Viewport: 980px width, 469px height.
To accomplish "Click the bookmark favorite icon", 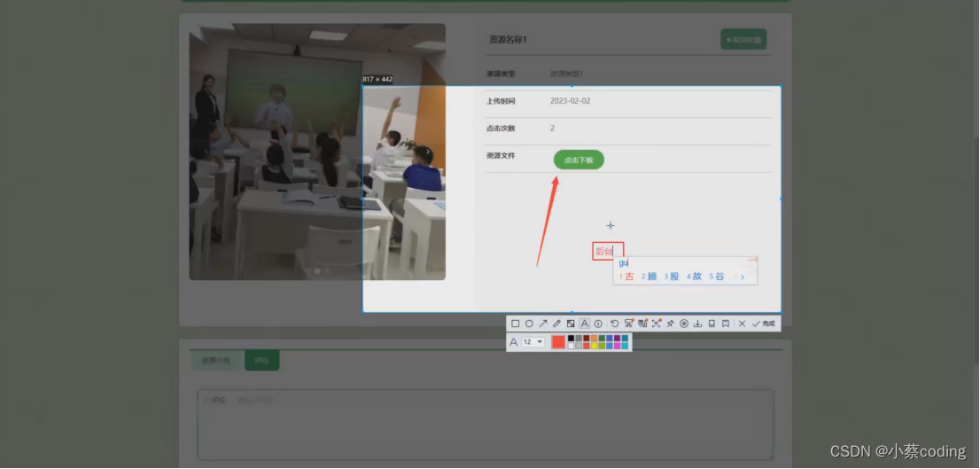I will (x=726, y=324).
